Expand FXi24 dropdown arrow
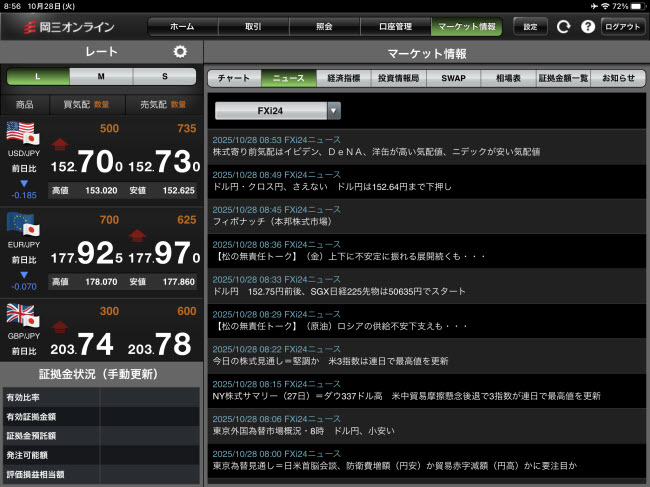This screenshot has width=650, height=487. (x=334, y=111)
